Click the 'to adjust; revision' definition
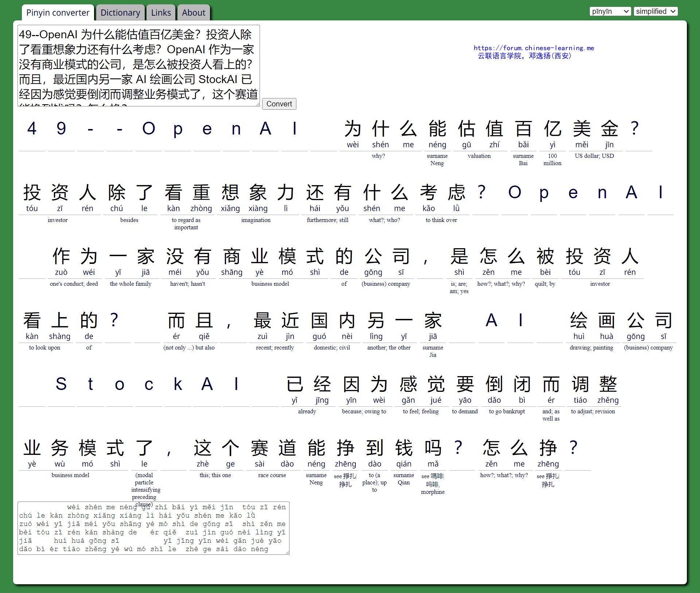 tap(593, 411)
